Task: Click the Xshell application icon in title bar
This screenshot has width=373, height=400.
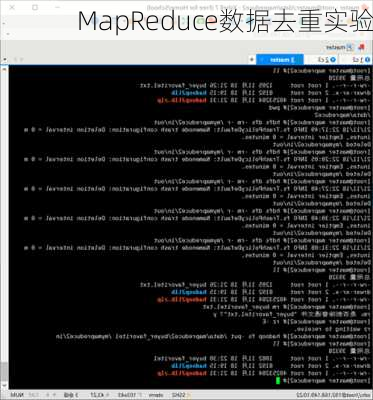Action: pyautogui.click(x=365, y=7)
